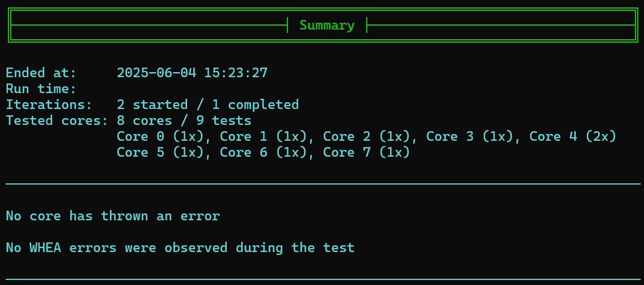Viewport: 644px width, 285px height.
Task: Click the Summary header title
Action: (x=327, y=26)
